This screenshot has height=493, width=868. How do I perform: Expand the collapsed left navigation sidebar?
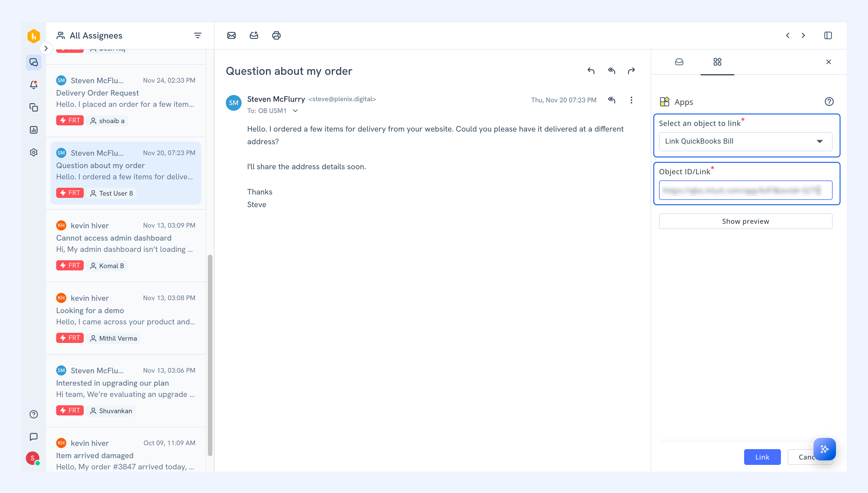point(46,48)
